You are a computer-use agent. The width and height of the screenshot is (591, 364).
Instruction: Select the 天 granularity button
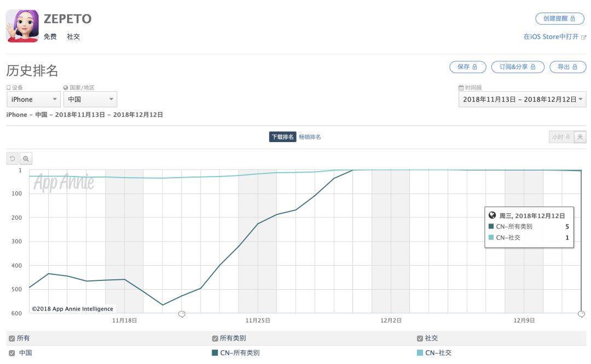pos(580,137)
